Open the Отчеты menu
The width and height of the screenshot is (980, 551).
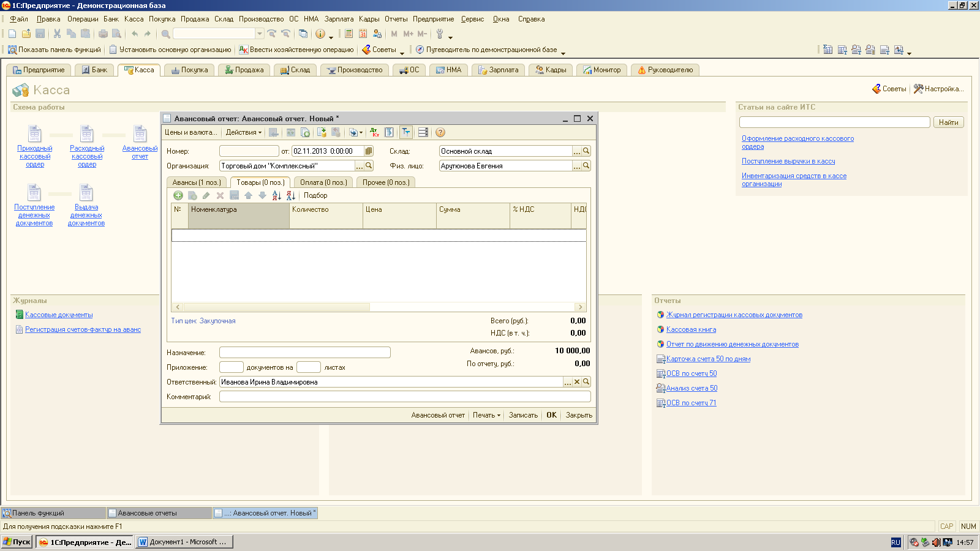tap(396, 19)
